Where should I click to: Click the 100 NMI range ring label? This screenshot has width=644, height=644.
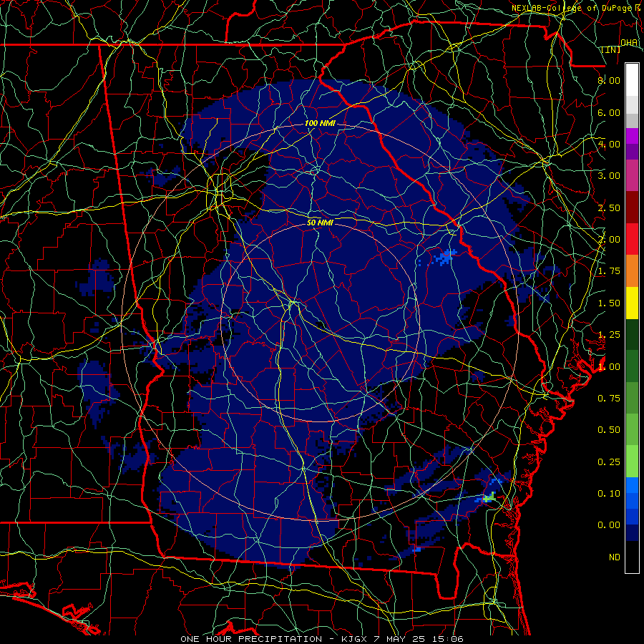coord(320,123)
